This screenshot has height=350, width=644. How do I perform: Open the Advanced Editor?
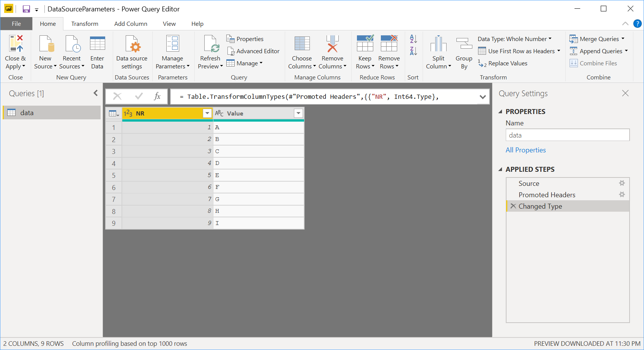click(253, 51)
